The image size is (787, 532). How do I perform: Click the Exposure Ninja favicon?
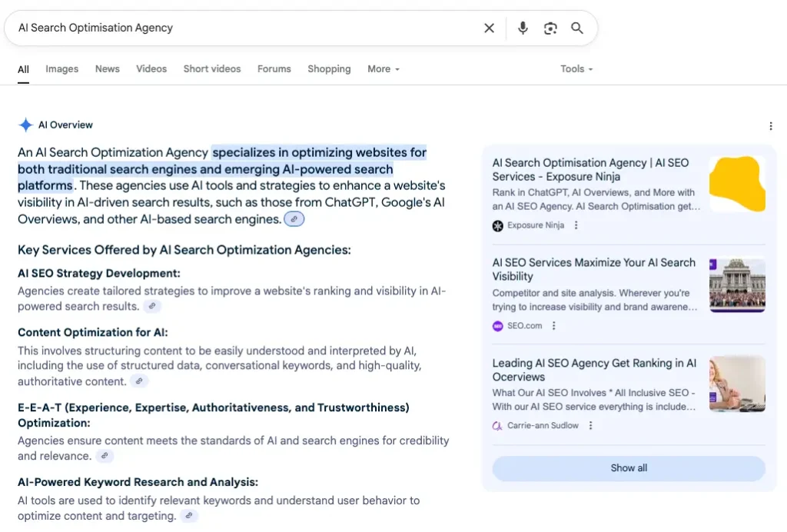tap(497, 226)
